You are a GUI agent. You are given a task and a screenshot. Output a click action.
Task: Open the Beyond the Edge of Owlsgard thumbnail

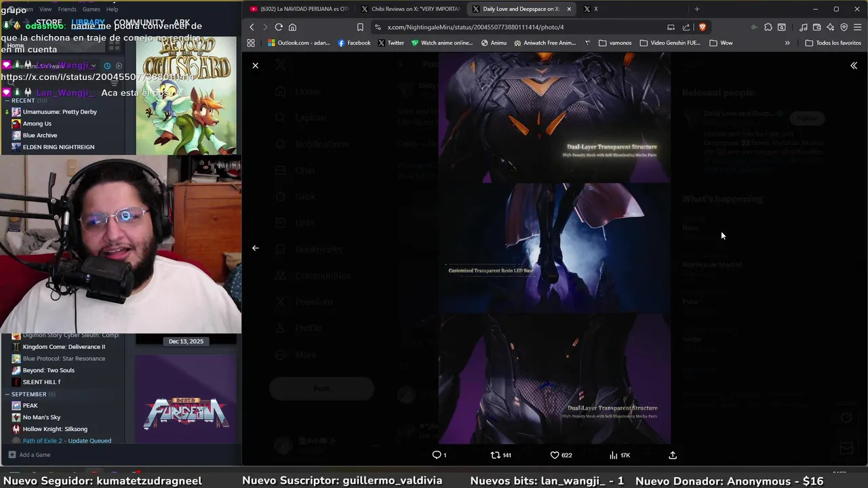tap(186, 95)
